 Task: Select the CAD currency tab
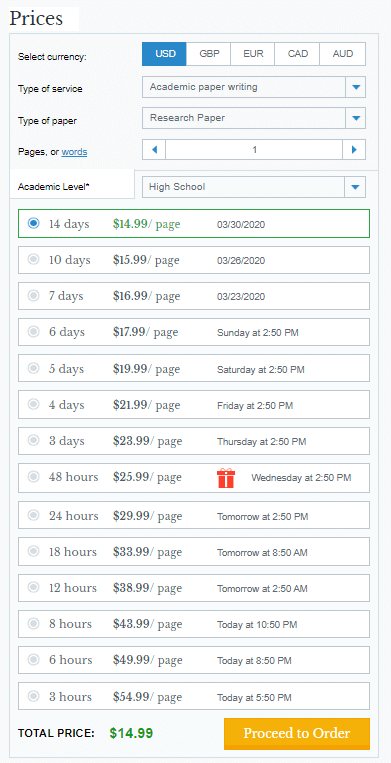298,54
